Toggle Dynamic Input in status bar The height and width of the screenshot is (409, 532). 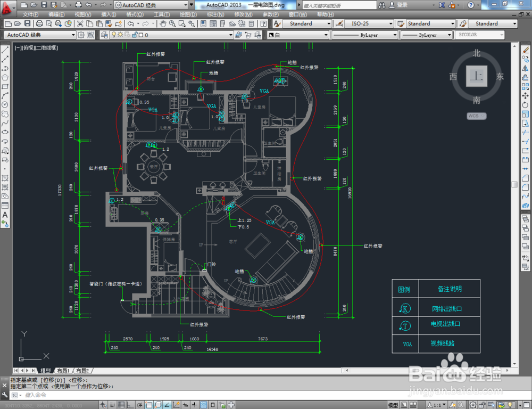point(186,405)
